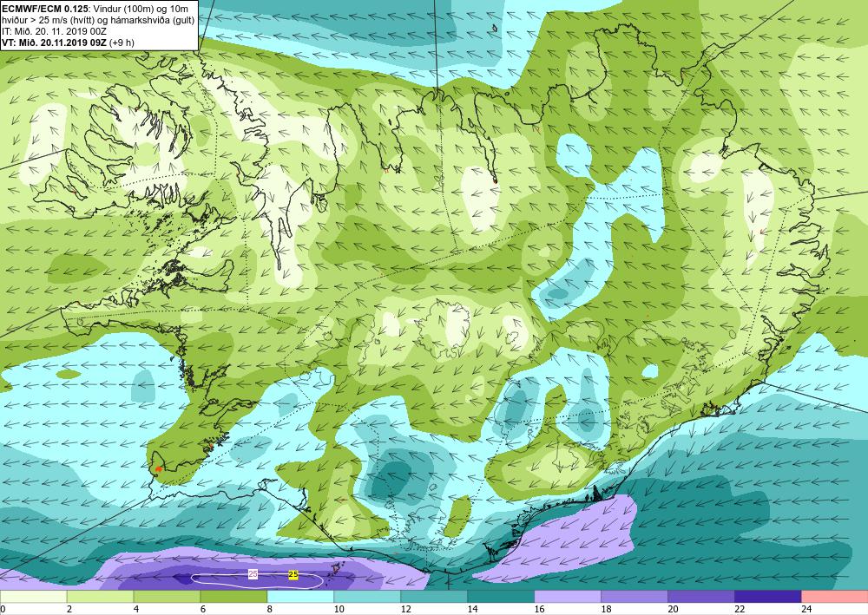
Task: Click the legend scale value 24
Action: [806, 609]
